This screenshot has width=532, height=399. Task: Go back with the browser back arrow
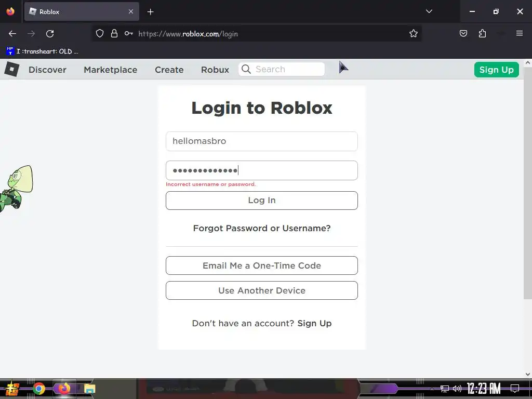[x=12, y=34]
